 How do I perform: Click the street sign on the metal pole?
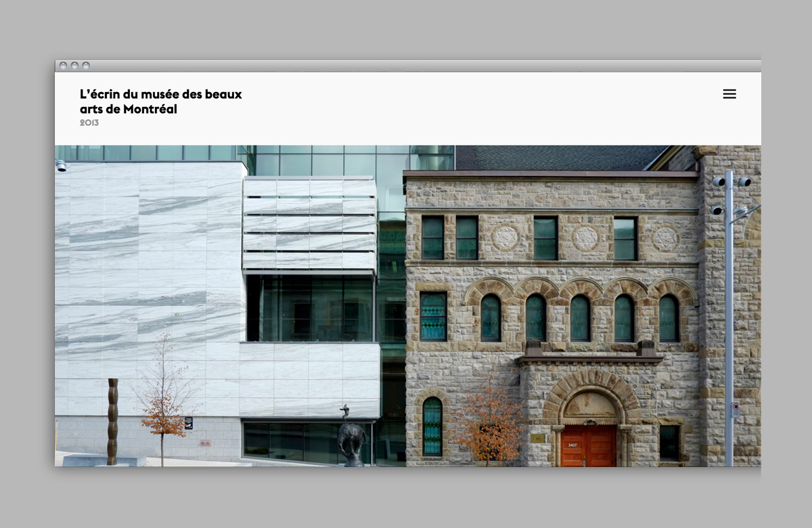tap(735, 410)
